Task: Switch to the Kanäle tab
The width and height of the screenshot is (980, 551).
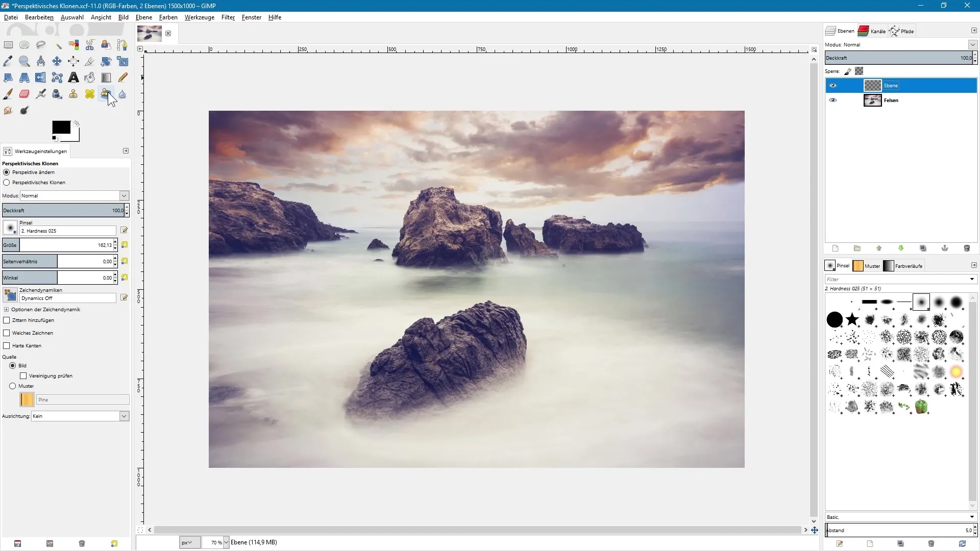Action: (x=872, y=31)
